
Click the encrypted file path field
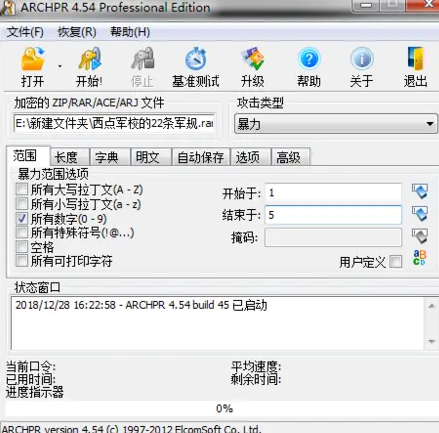(x=114, y=124)
